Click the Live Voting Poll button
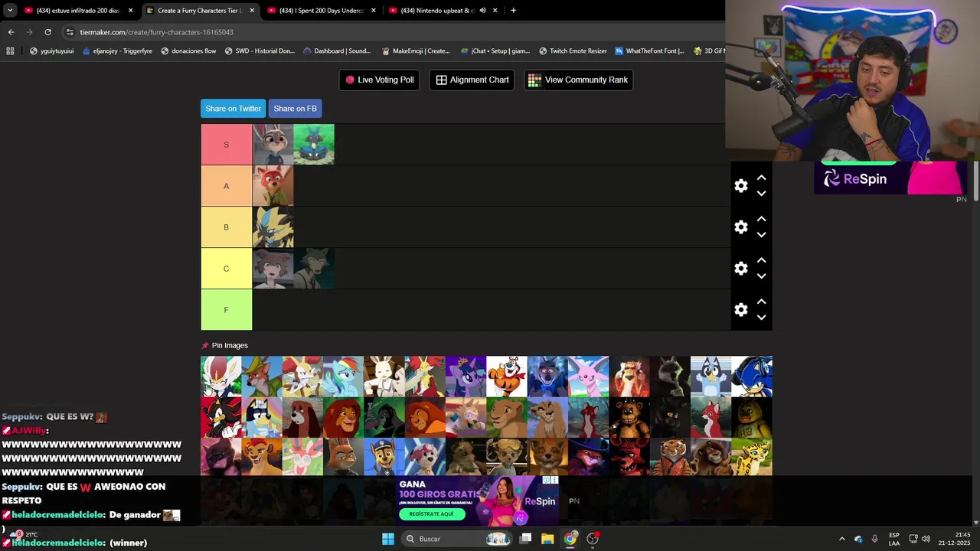Screen dimensions: 980x551 [x=379, y=80]
